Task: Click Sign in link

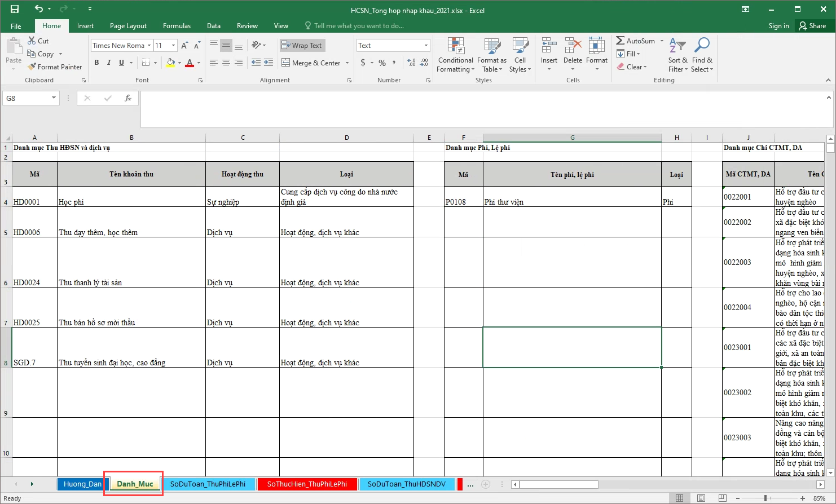Action: (778, 26)
